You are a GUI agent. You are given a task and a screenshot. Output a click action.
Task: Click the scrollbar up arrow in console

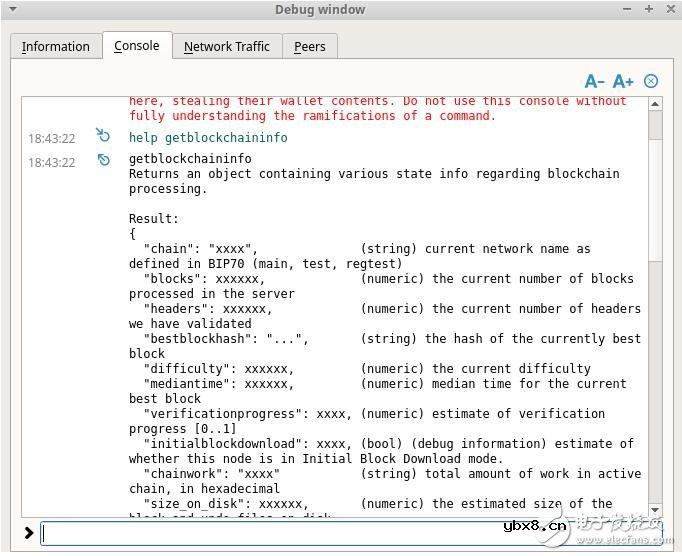[x=655, y=102]
